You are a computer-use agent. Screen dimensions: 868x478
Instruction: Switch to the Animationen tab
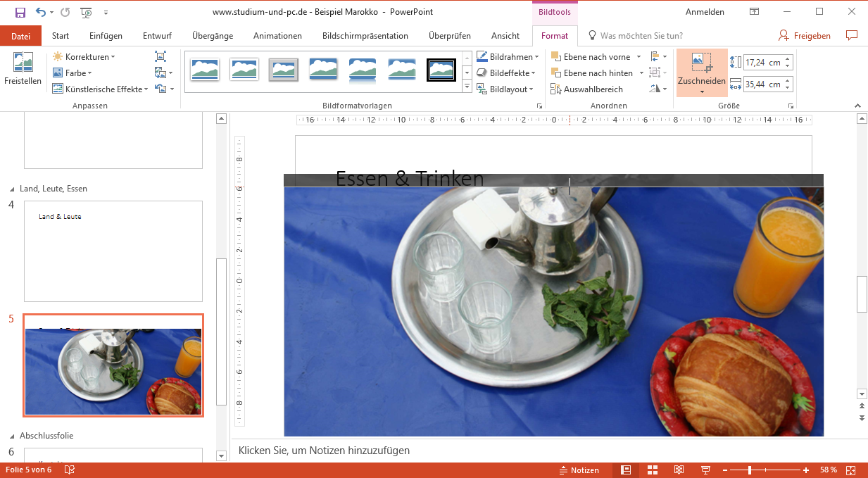(x=277, y=36)
